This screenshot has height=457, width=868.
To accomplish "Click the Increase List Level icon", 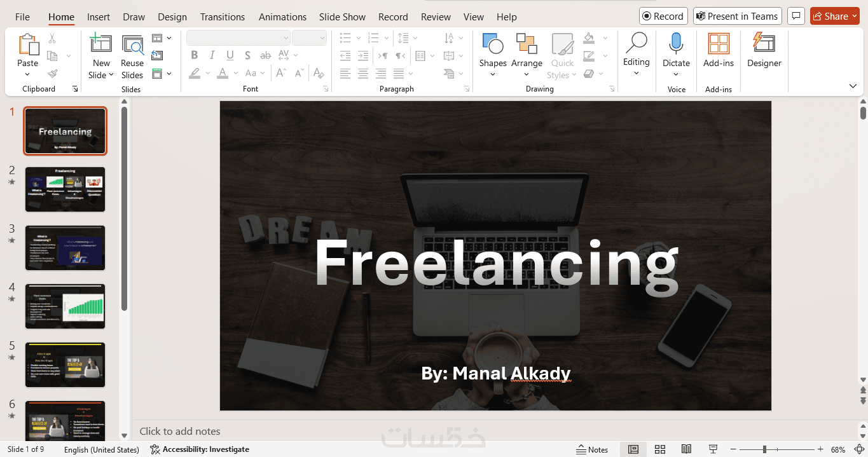I will (x=362, y=56).
